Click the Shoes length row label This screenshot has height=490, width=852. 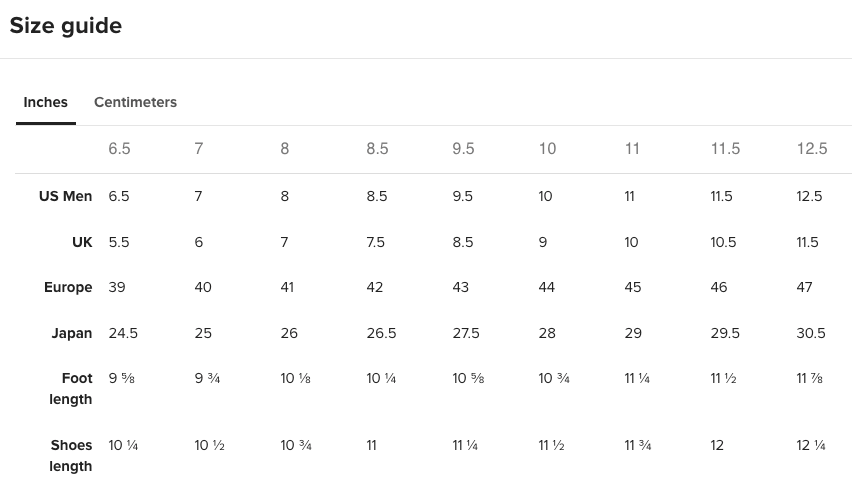(x=71, y=456)
